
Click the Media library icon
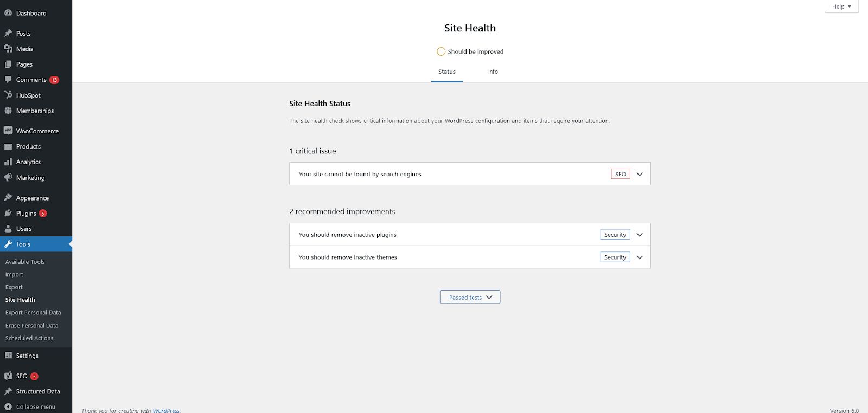8,49
